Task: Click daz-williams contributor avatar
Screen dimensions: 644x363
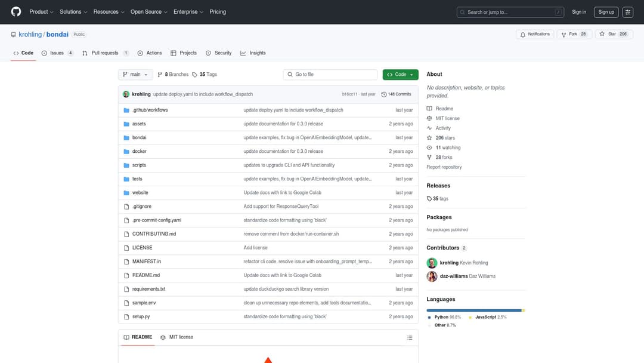Action: 432,276
